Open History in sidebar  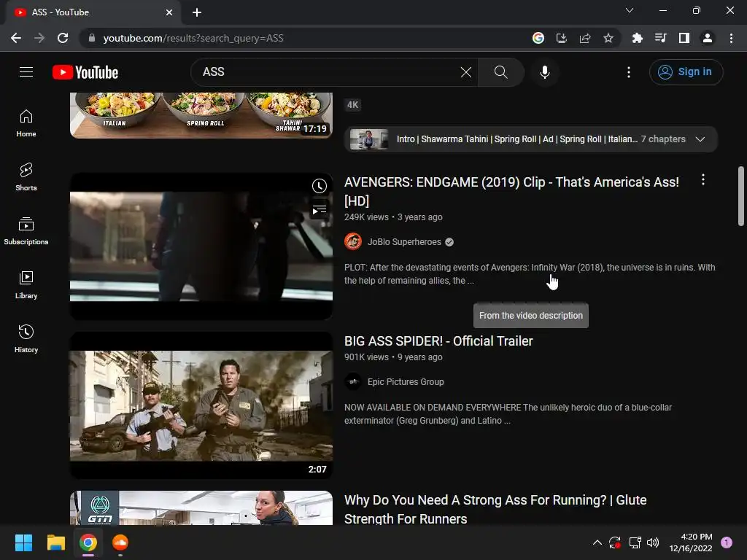tap(26, 338)
